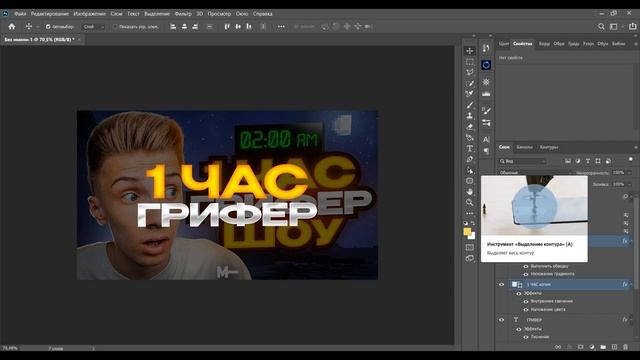This screenshot has height=360, width=640.
Task: Open the Фильтр menu
Action: tap(183, 13)
